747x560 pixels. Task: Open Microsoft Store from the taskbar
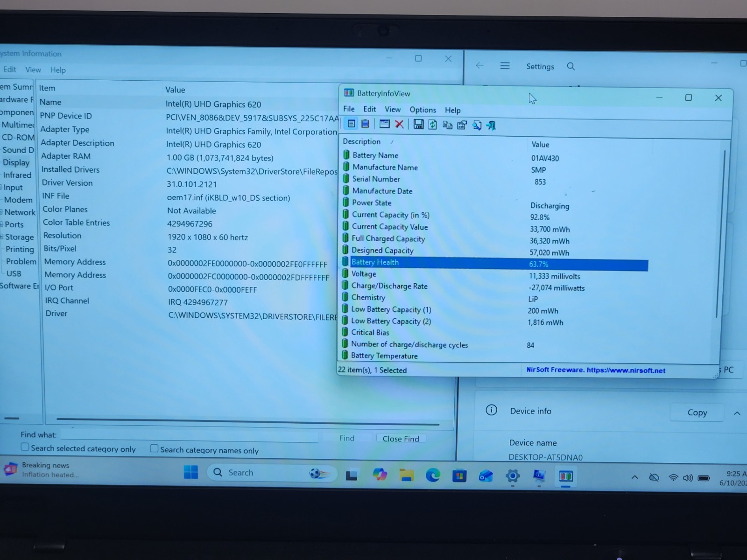coord(459,476)
